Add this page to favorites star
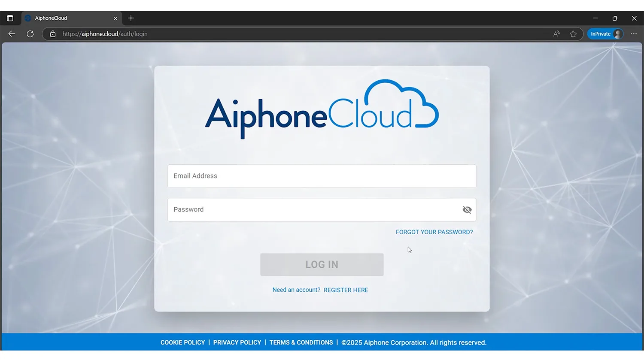The width and height of the screenshot is (644, 360). tap(573, 34)
